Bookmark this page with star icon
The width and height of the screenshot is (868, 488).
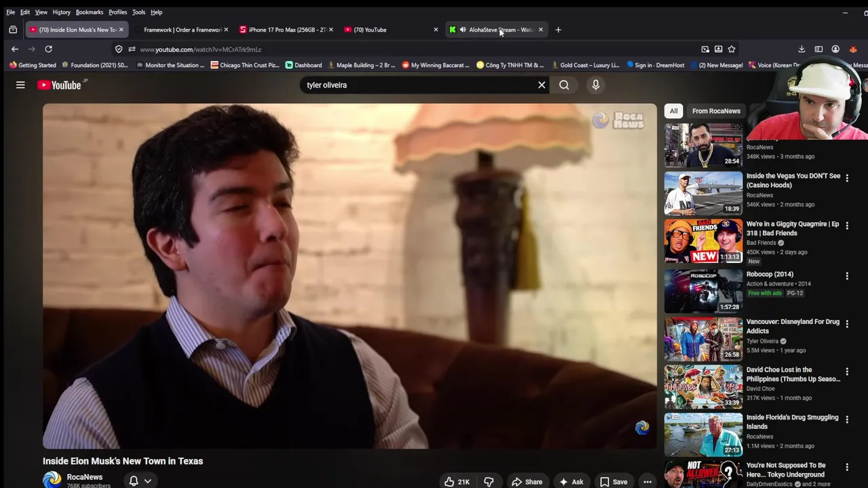click(731, 49)
